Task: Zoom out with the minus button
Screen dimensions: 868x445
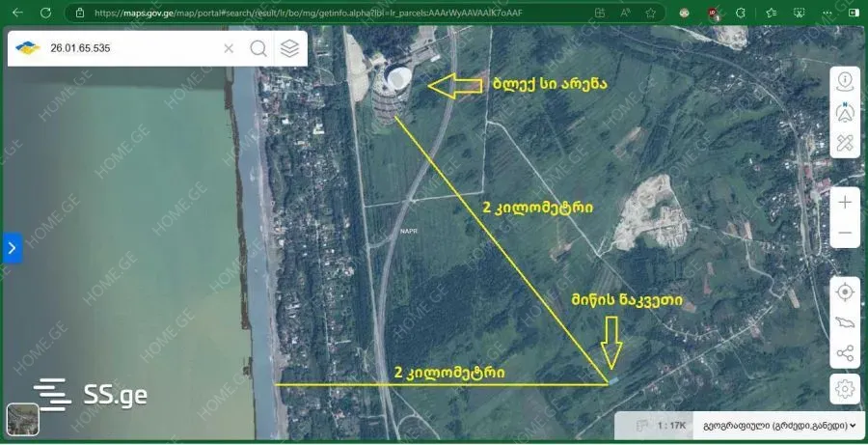Action: pyautogui.click(x=845, y=233)
